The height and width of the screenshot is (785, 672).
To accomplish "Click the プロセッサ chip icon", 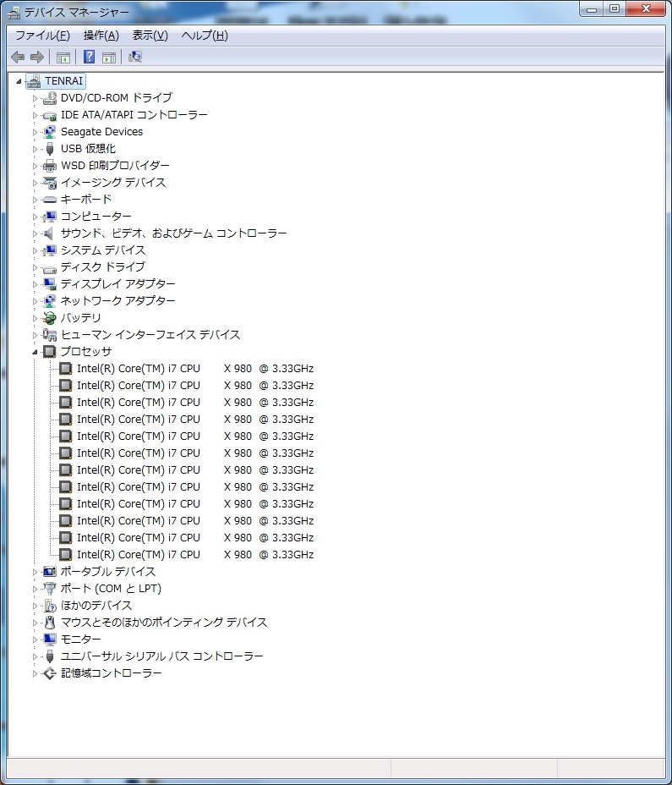I will tap(50, 352).
